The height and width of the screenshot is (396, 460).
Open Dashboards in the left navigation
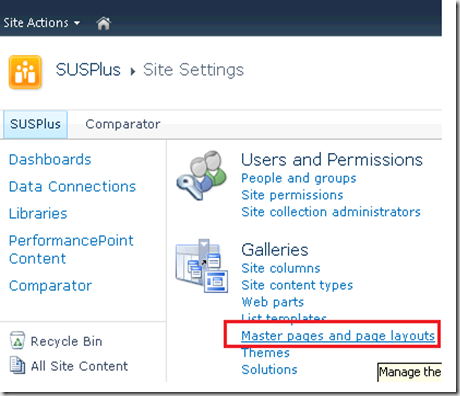[50, 160]
